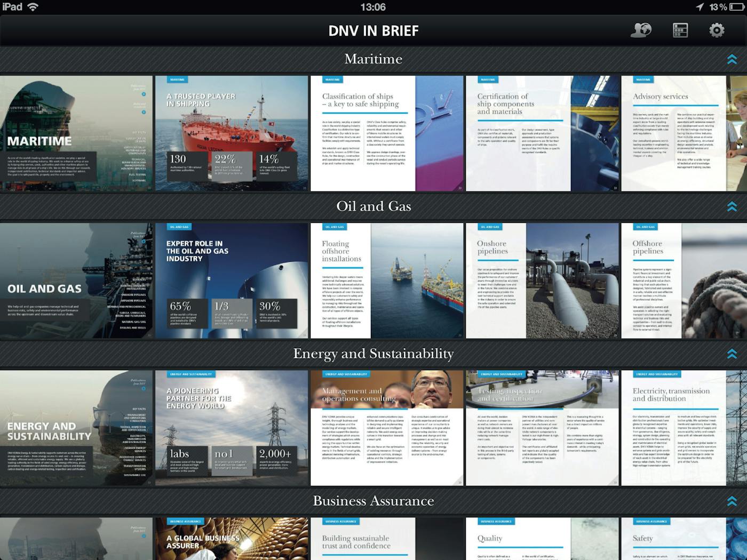Open 'A Trusted Player in Shipping' page
747x560 pixels.
click(232, 133)
